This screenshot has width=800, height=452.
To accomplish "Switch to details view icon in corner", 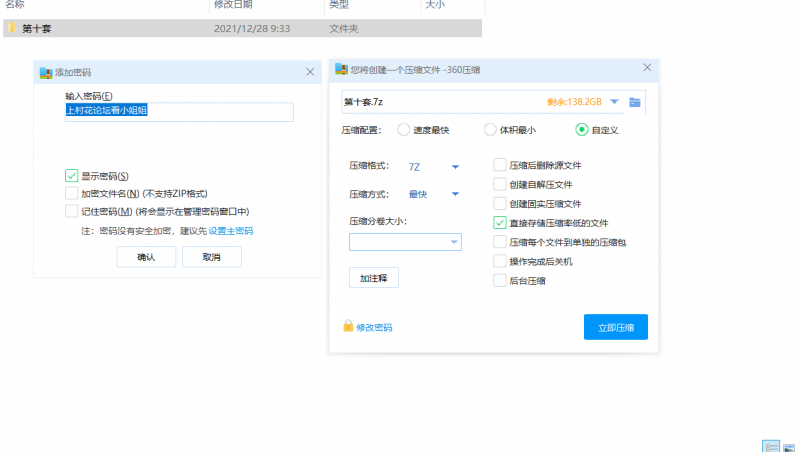I will click(x=770, y=446).
